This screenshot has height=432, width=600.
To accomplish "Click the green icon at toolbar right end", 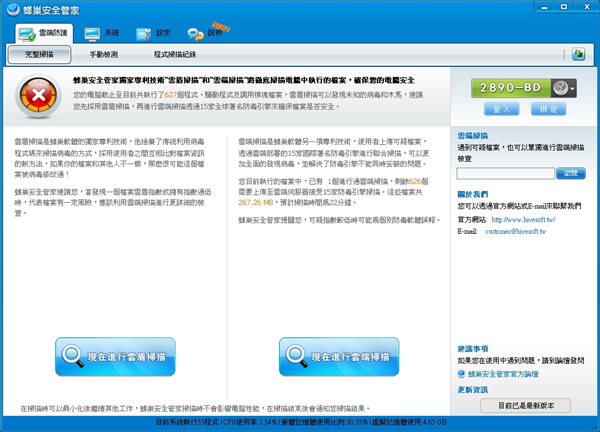I will [x=579, y=54].
